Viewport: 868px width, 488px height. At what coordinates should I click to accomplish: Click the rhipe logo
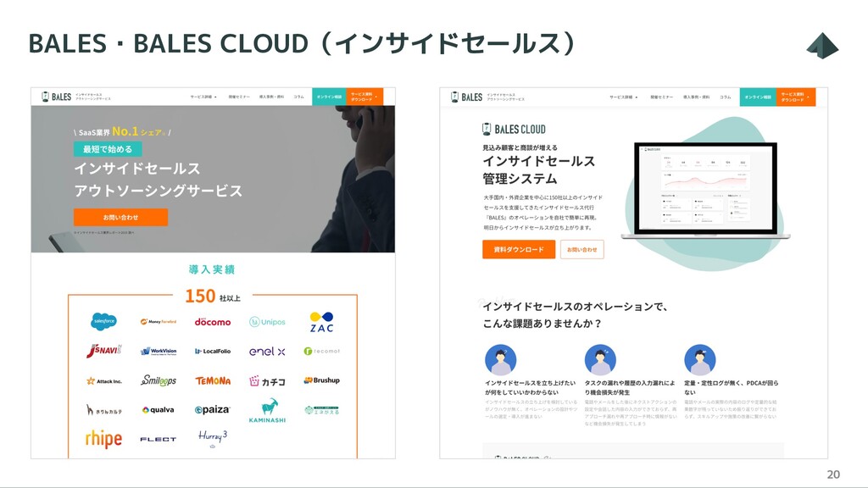point(103,439)
